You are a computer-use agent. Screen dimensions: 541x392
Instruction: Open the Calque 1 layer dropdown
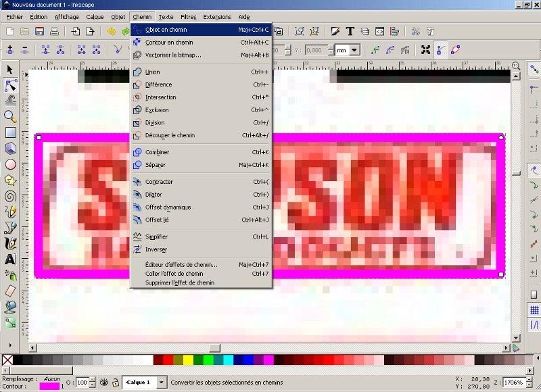point(161,383)
